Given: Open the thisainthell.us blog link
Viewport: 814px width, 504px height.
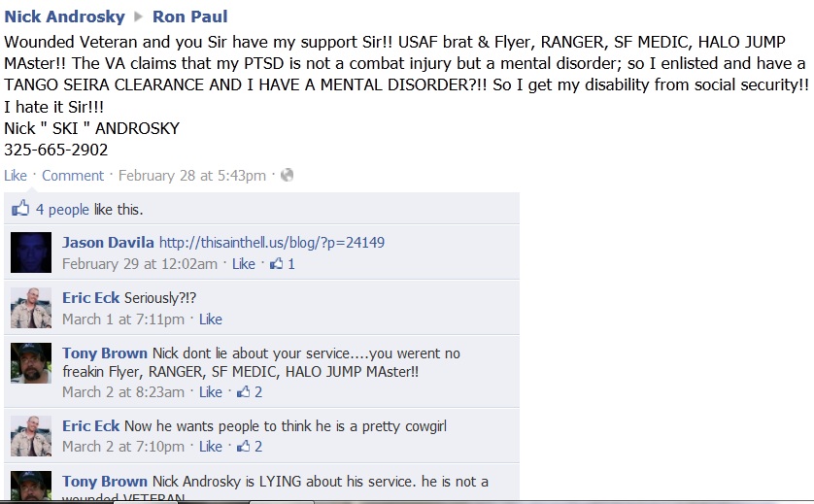Looking at the screenshot, I should 272,243.
